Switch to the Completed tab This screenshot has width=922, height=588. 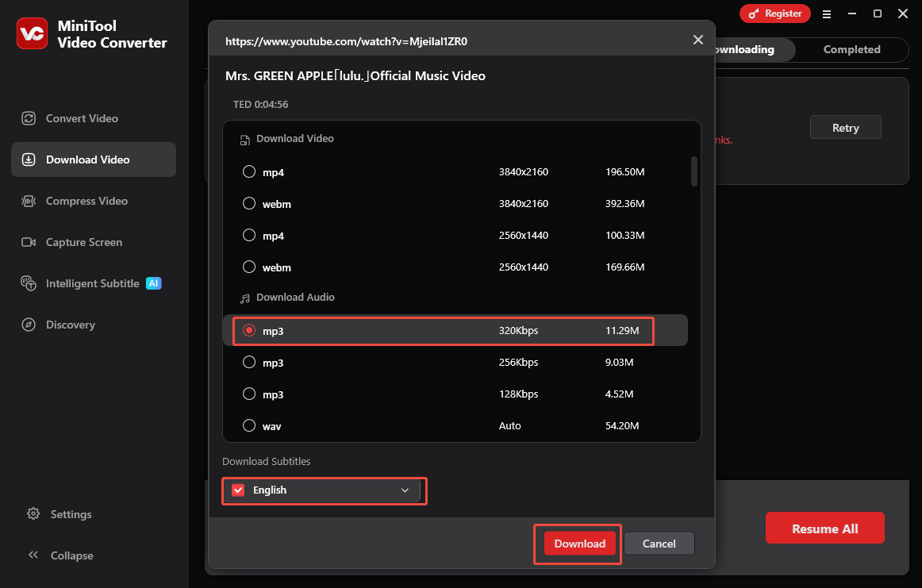click(x=851, y=49)
